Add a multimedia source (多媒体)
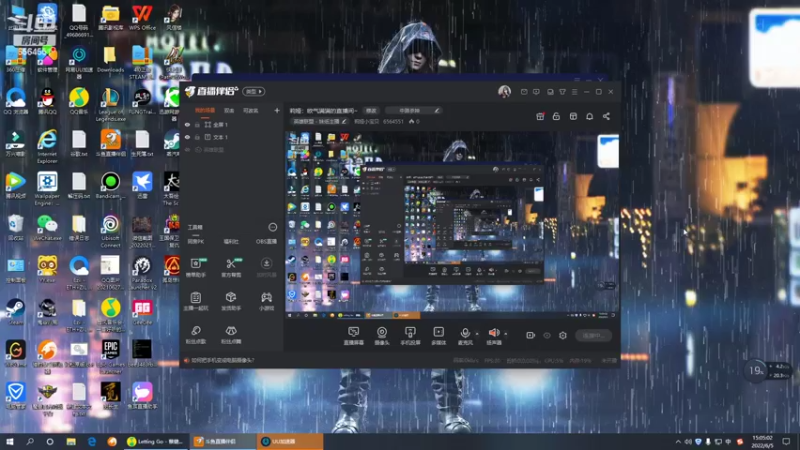The height and width of the screenshot is (450, 800). point(438,336)
